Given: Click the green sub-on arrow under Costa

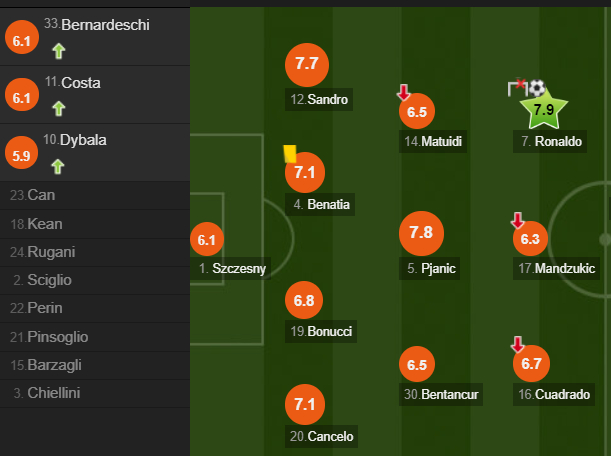Looking at the screenshot, I should coord(59,108).
